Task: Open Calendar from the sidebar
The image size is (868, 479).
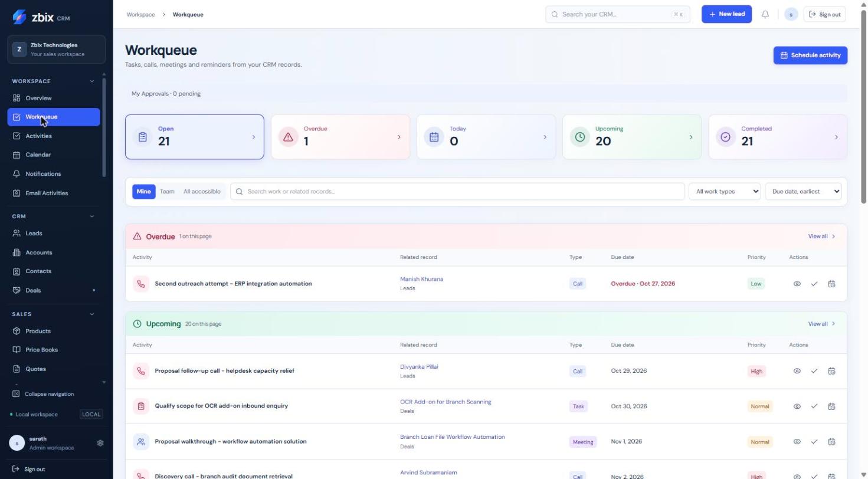Action: pos(54,155)
